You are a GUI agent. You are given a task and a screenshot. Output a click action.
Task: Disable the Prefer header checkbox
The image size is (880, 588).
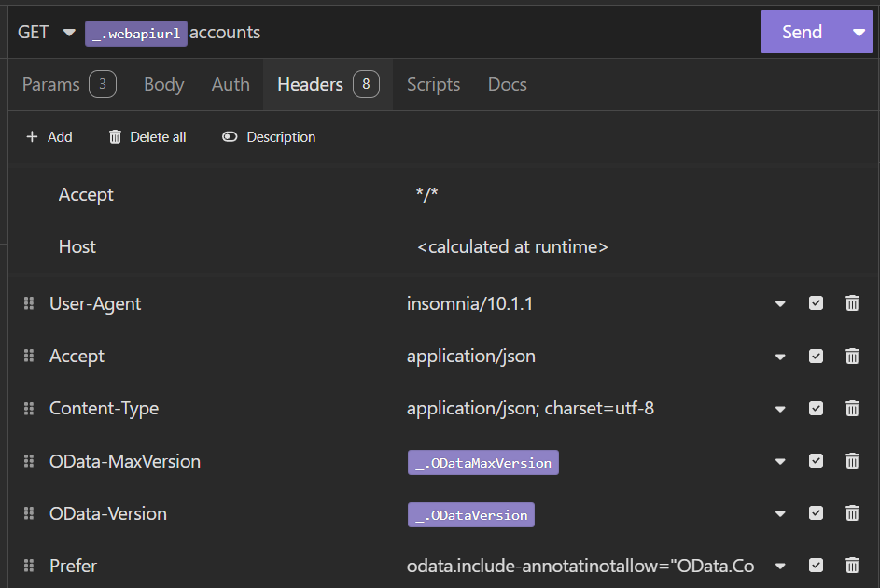tap(816, 565)
